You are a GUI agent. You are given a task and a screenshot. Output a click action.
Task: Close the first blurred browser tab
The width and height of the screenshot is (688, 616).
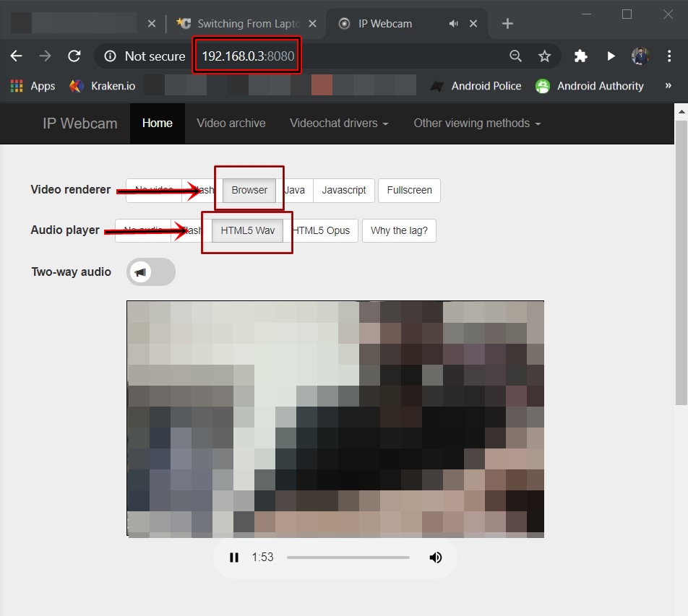(x=151, y=24)
